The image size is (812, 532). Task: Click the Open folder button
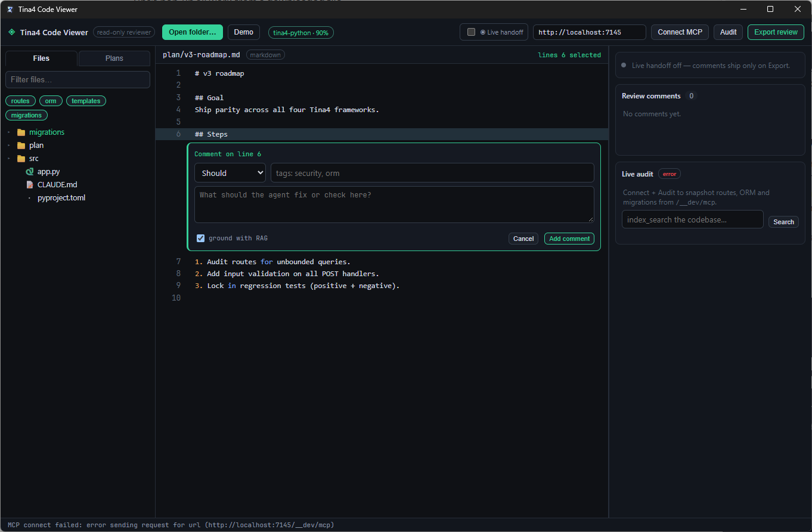193,32
